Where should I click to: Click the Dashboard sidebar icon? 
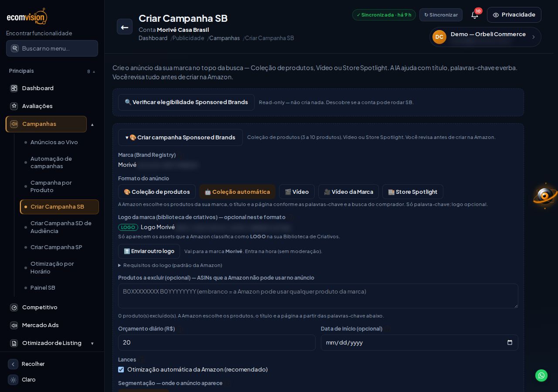[x=14, y=88]
